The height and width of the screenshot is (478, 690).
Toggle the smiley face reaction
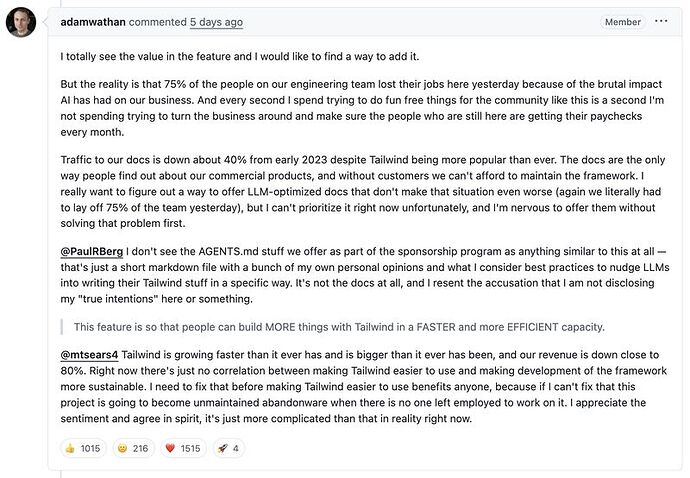click(132, 448)
